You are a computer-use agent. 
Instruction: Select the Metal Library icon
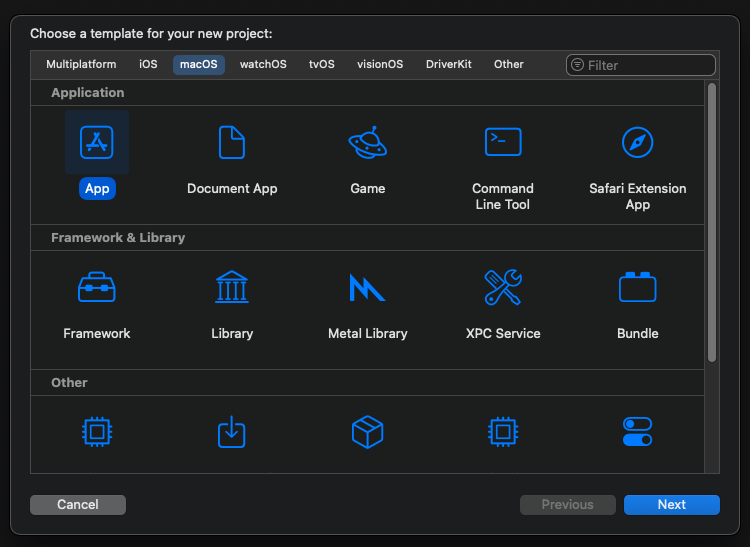[367, 287]
